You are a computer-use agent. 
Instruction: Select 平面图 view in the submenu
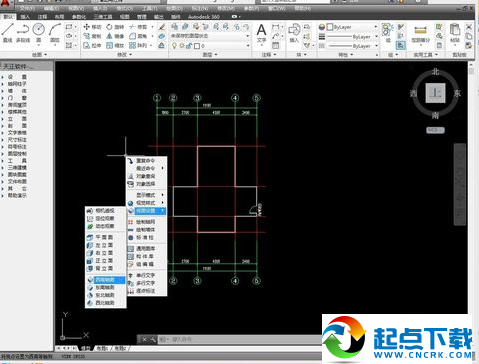coord(106,237)
